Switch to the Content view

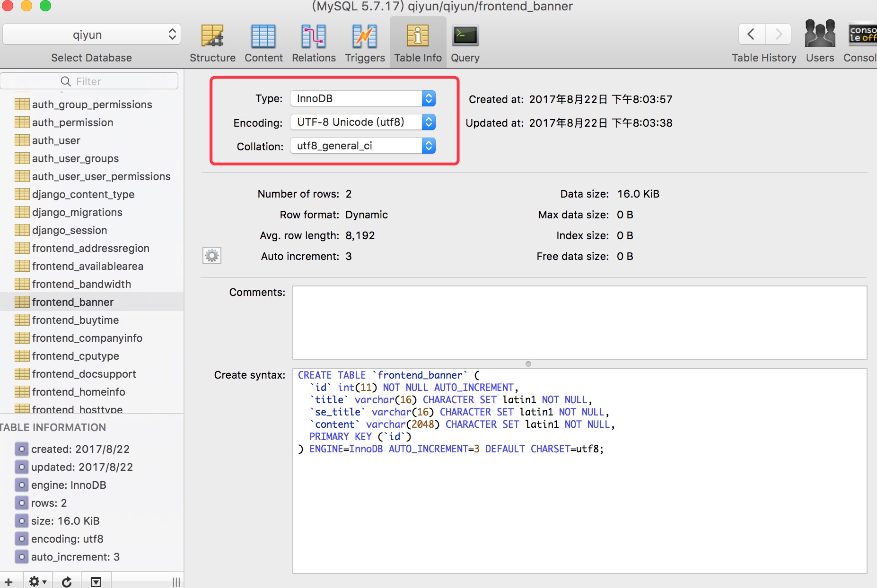point(263,43)
